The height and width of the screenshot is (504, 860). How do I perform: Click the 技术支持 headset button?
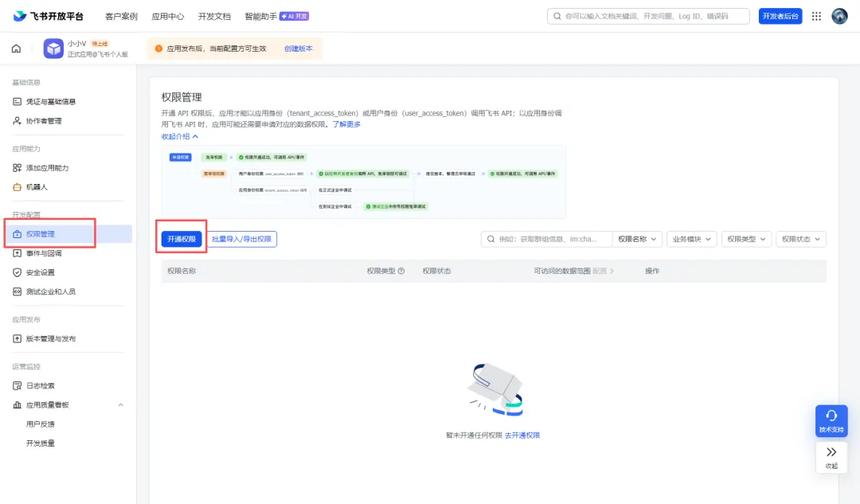click(x=831, y=420)
